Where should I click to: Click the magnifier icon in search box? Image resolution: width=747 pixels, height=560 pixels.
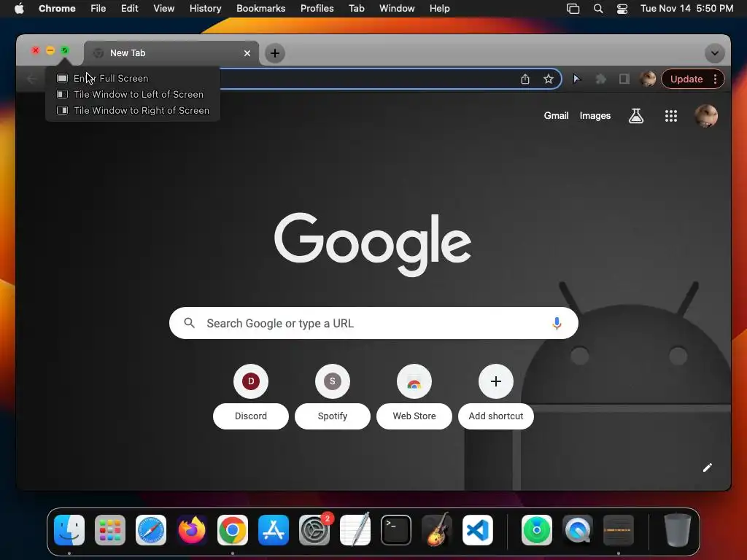pyautogui.click(x=189, y=323)
